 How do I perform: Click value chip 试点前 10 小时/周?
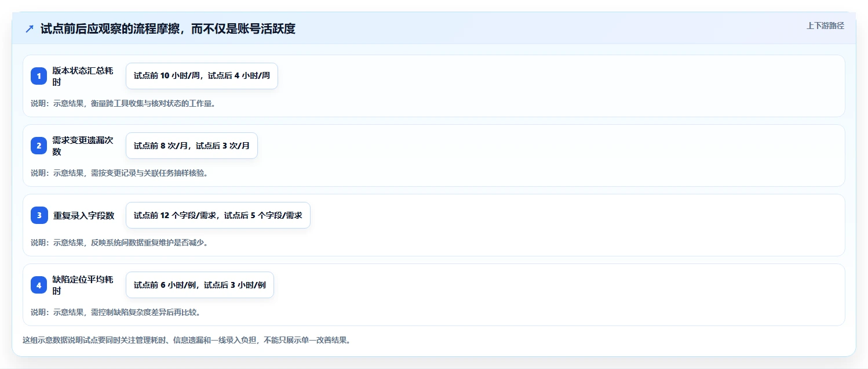202,76
